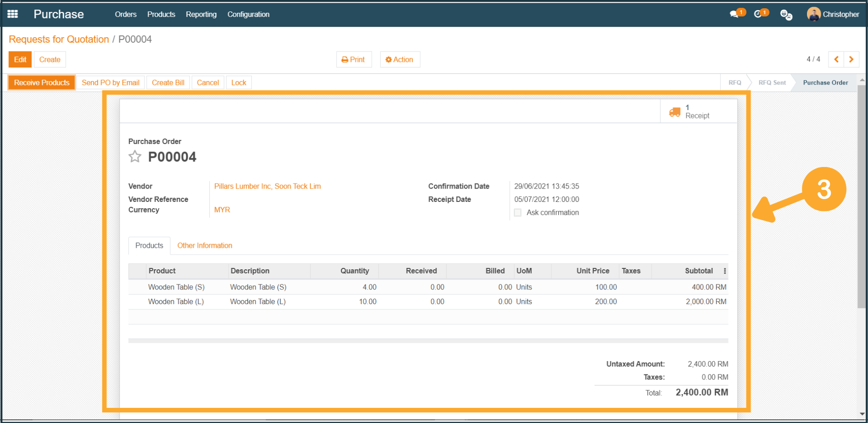The image size is (868, 423).
Task: Go to previous record arrow
Action: coord(836,60)
